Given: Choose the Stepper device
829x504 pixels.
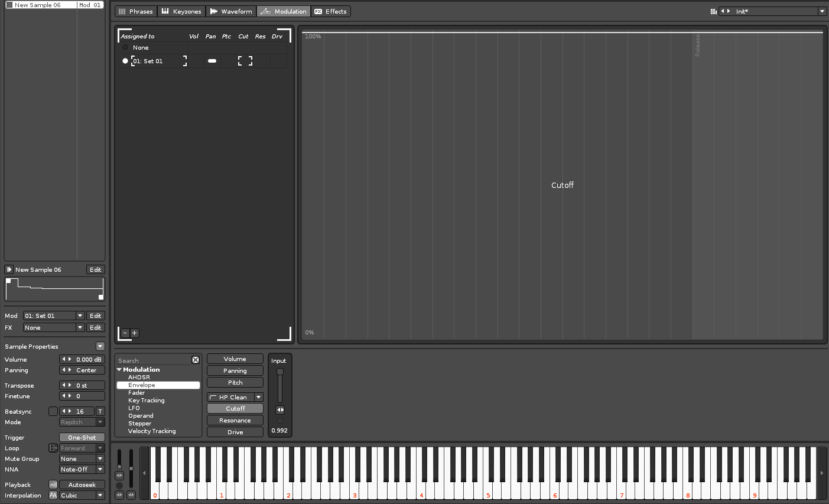Looking at the screenshot, I should tap(139, 424).
